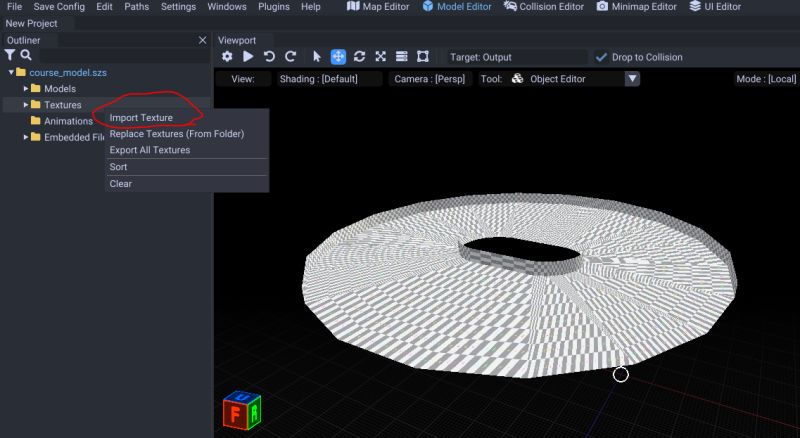Click the orientation cube gizmo in viewport

pos(242,410)
